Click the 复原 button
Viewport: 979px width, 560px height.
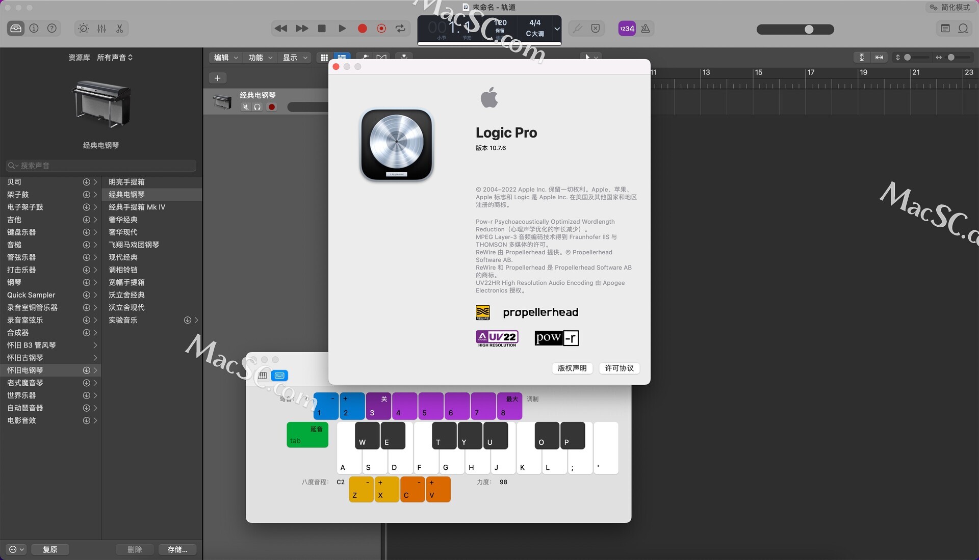50,549
